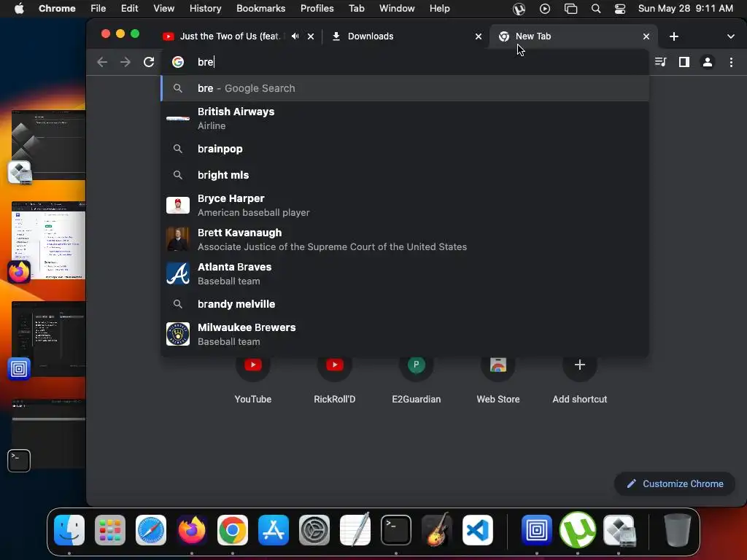747x560 pixels.
Task: Click the Stage Manager menu bar icon
Action: pos(570,9)
